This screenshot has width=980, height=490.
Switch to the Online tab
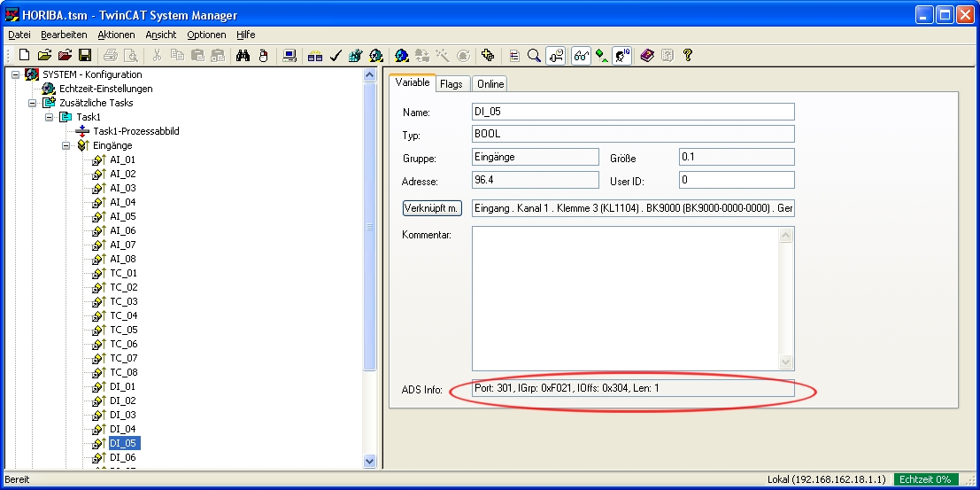[490, 84]
